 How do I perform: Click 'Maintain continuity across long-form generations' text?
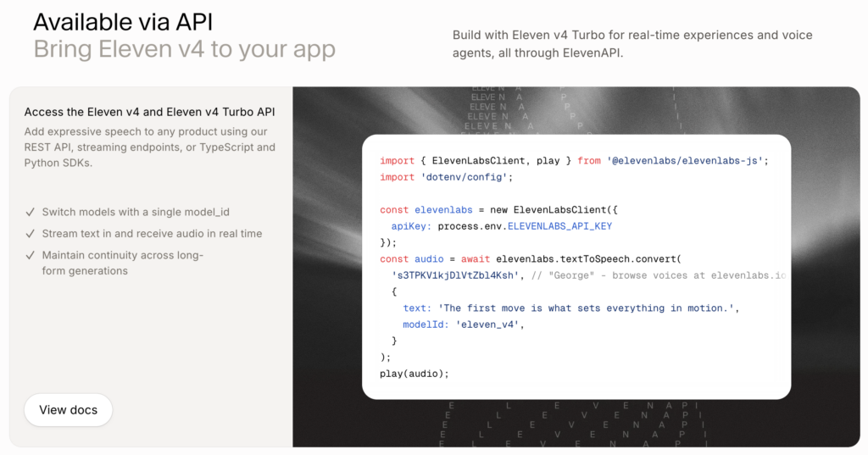(x=123, y=263)
